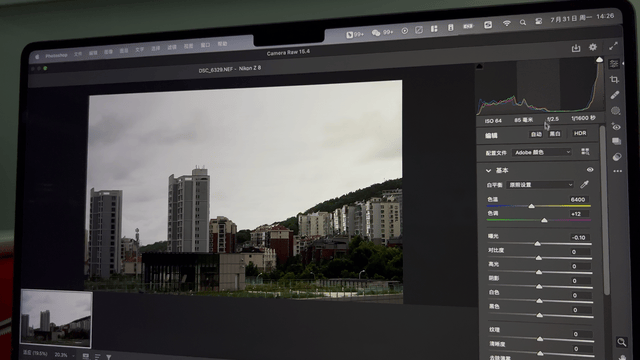Viewport: 640px width, 360px height.
Task: Click the save image download icon
Action: (576, 48)
